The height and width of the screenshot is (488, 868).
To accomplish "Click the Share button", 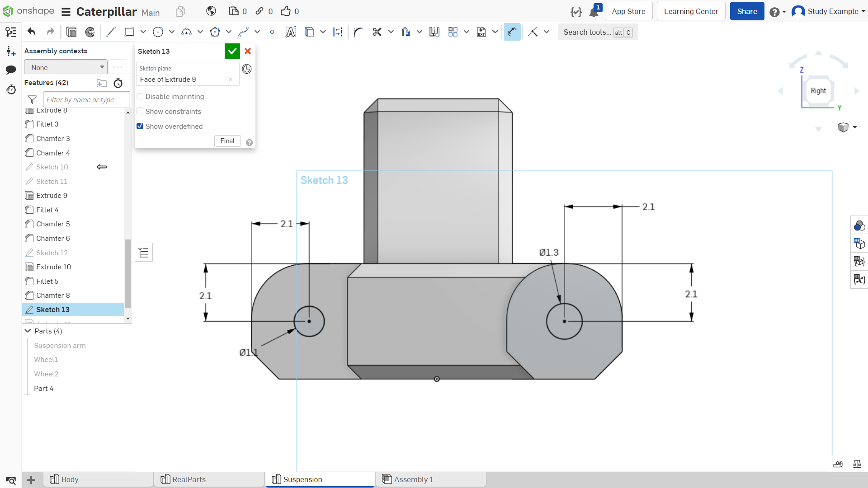I will click(x=747, y=11).
